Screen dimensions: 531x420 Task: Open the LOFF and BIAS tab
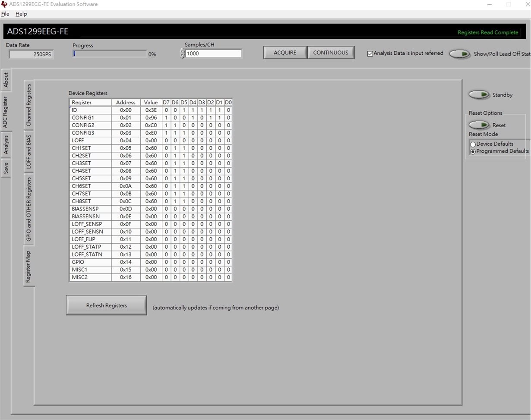coord(28,152)
